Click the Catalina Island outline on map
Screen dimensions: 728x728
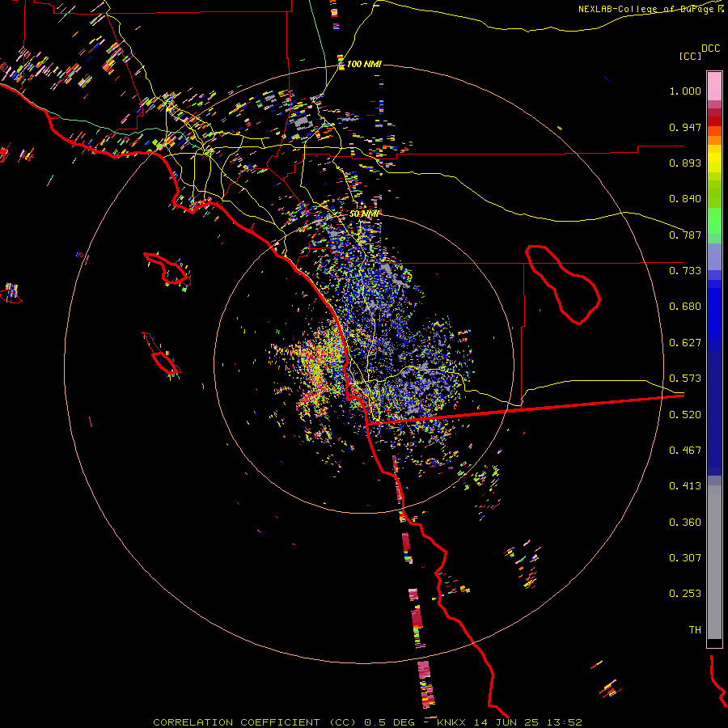[x=167, y=269]
